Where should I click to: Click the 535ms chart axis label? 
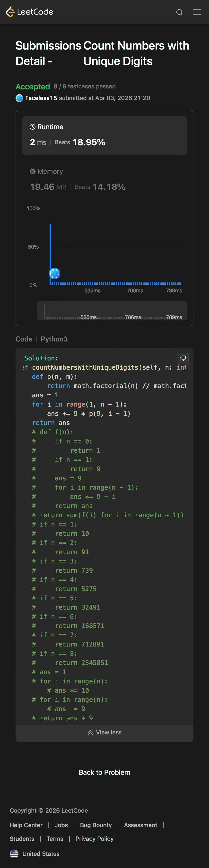(92, 290)
